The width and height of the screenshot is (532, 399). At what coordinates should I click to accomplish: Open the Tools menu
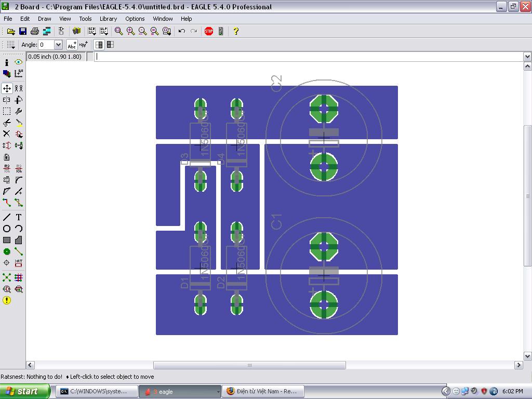pyautogui.click(x=86, y=19)
